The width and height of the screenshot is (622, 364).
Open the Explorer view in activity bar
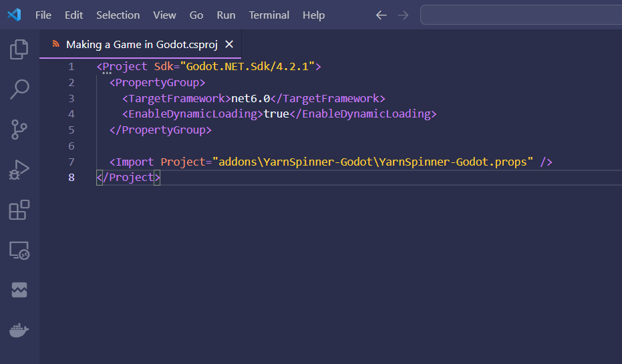(19, 49)
